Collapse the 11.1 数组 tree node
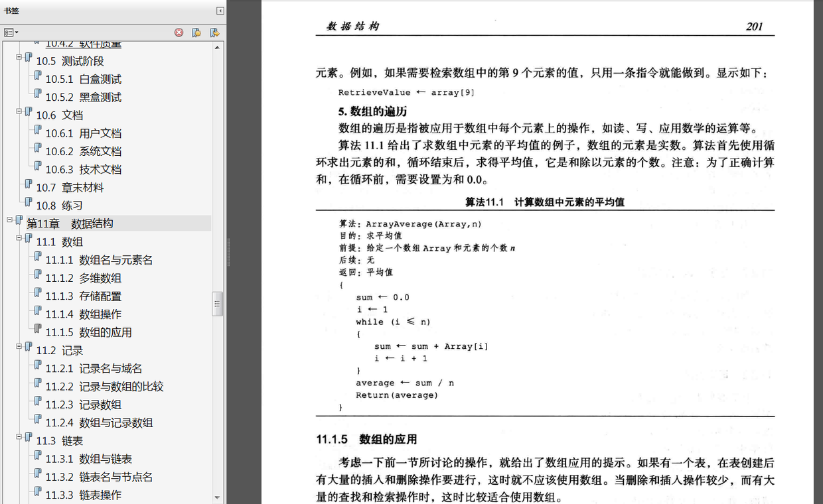 [x=19, y=238]
